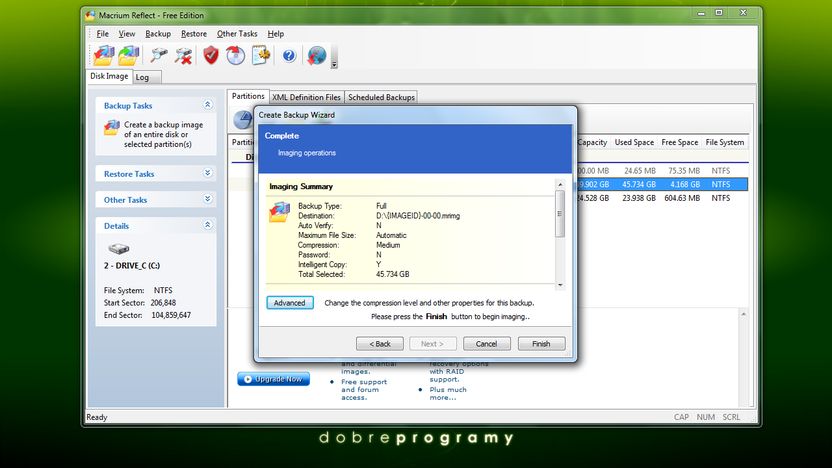
Task: Click the Upgrade Now button
Action: click(x=273, y=379)
